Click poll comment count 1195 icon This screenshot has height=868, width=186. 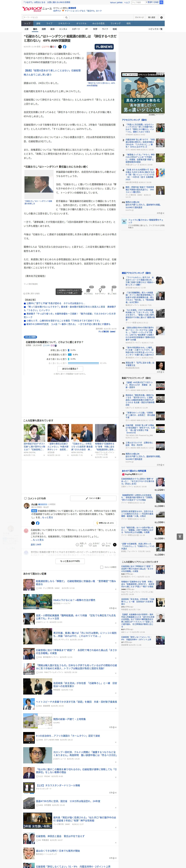point(47,345)
